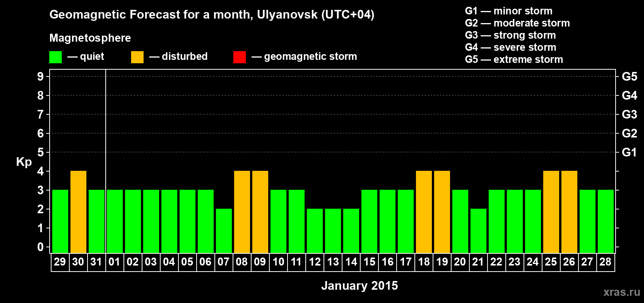Click the green bar for January 13
Screen dimensions: 644x303
(x=333, y=231)
